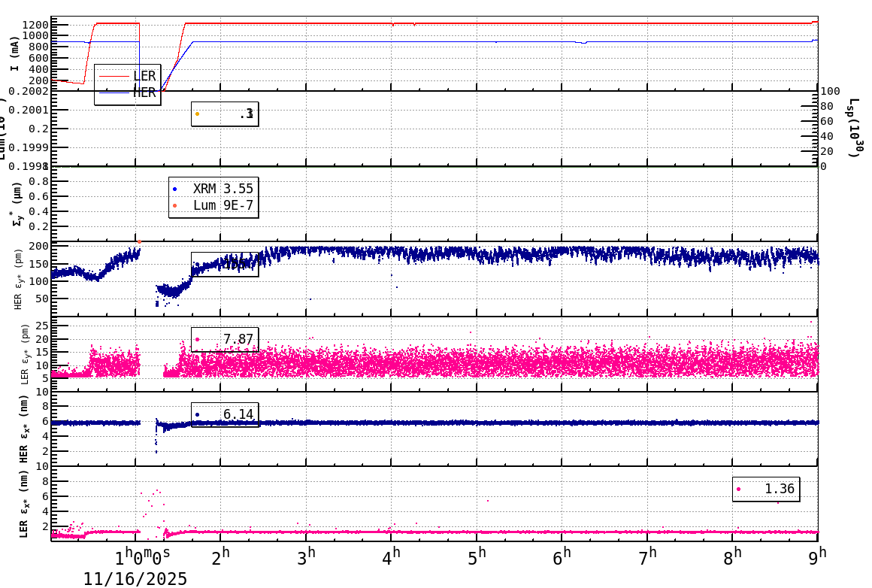
Task: Click the '3h' time tick label
Action: (305, 557)
